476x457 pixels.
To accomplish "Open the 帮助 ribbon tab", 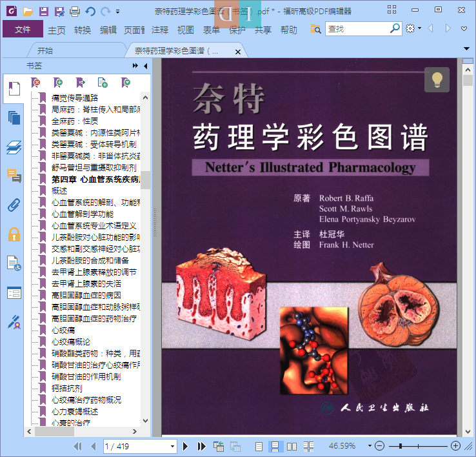I will pyautogui.click(x=289, y=30).
